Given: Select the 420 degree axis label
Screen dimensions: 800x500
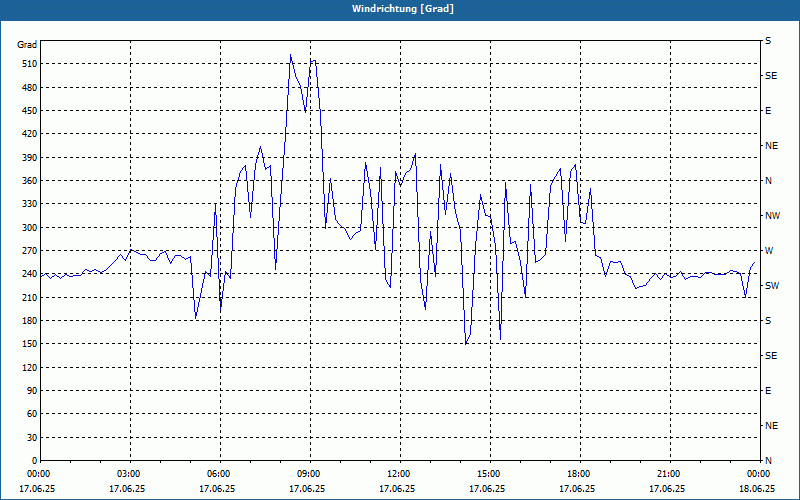Looking at the screenshot, I should pos(30,134).
